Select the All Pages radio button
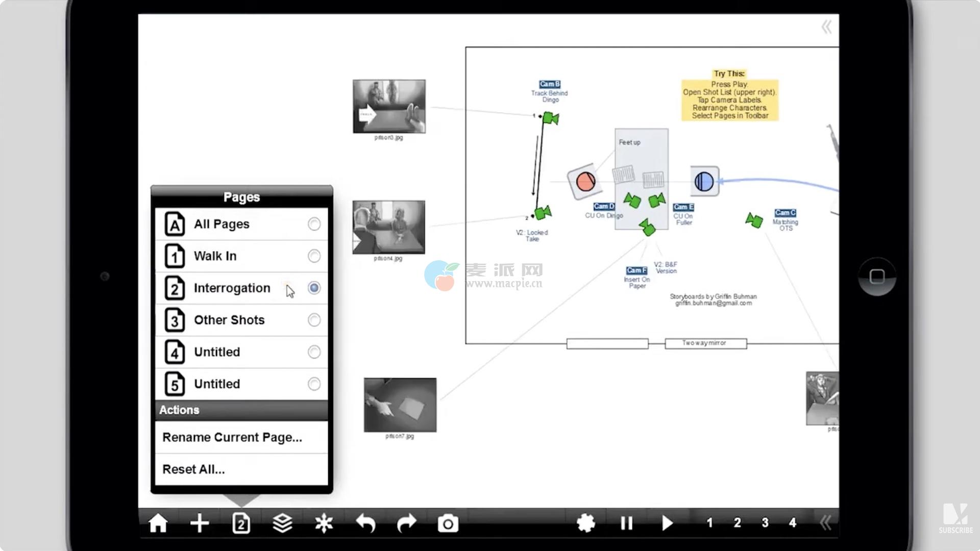 314,224
